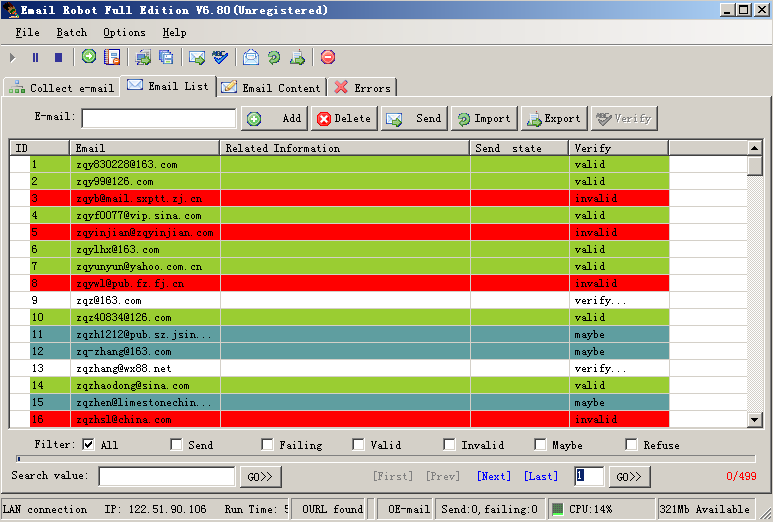Click the computer with green arrow icon
The image size is (773, 522).
143,57
